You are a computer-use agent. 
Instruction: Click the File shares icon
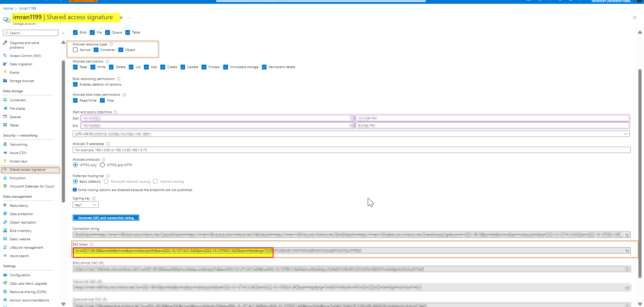5,108
